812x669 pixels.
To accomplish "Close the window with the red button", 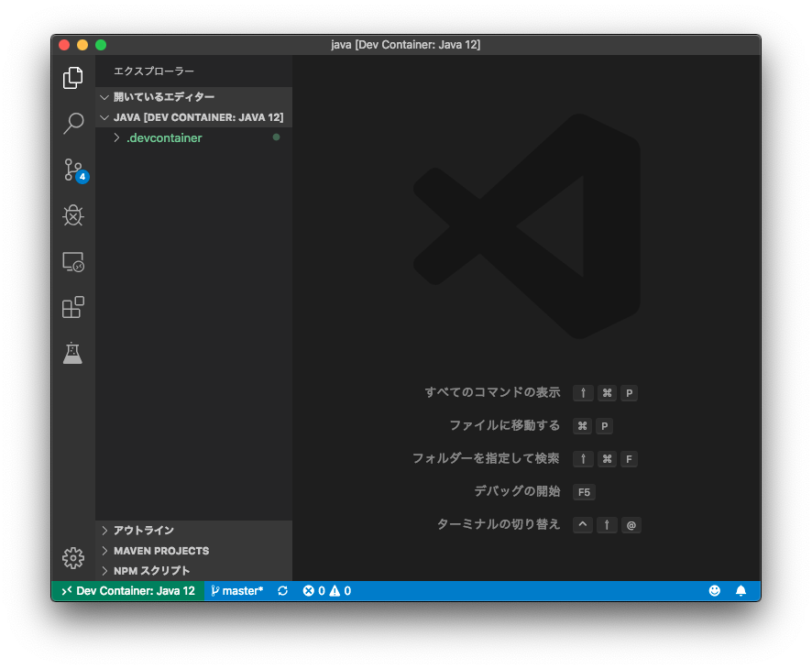I will point(64,45).
